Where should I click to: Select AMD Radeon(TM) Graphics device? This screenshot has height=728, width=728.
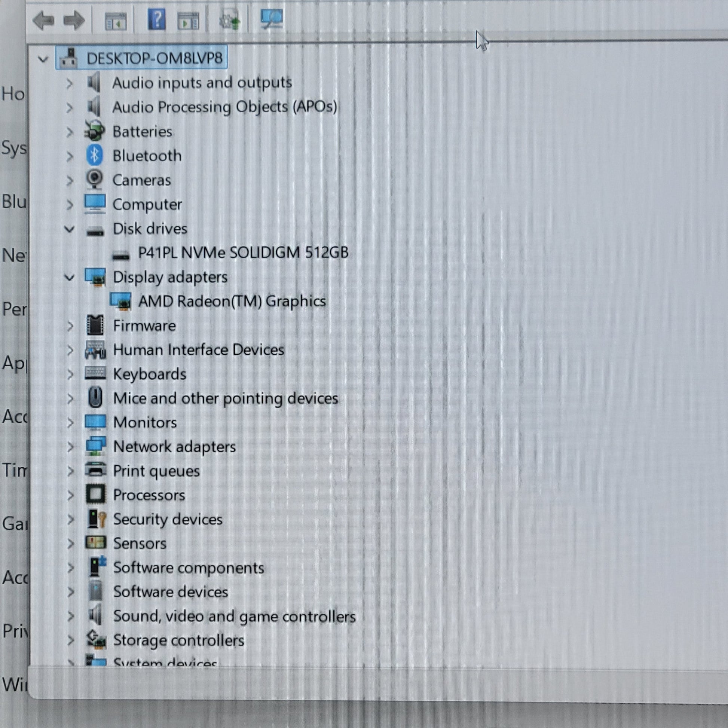tap(231, 302)
